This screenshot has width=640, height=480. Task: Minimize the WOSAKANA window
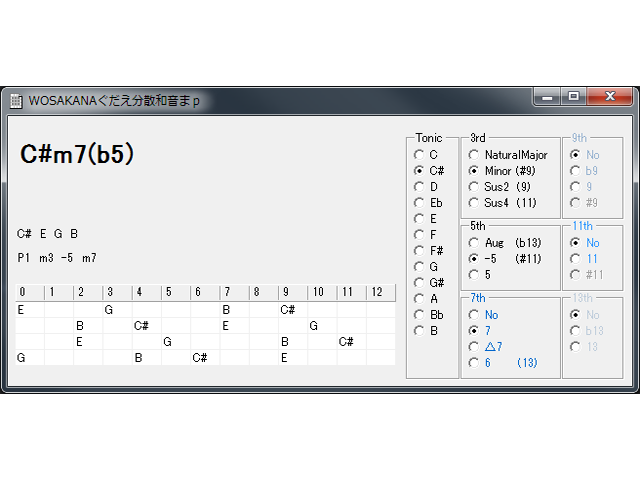point(547,97)
